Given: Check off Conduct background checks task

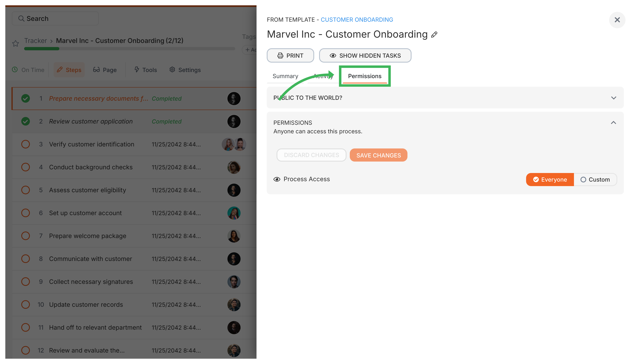Looking at the screenshot, I should pos(25,167).
